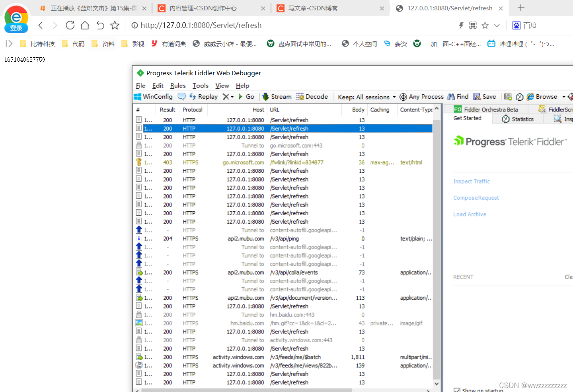Sort sessions by the Result column header
This screenshot has width=573, height=392.
pos(168,109)
